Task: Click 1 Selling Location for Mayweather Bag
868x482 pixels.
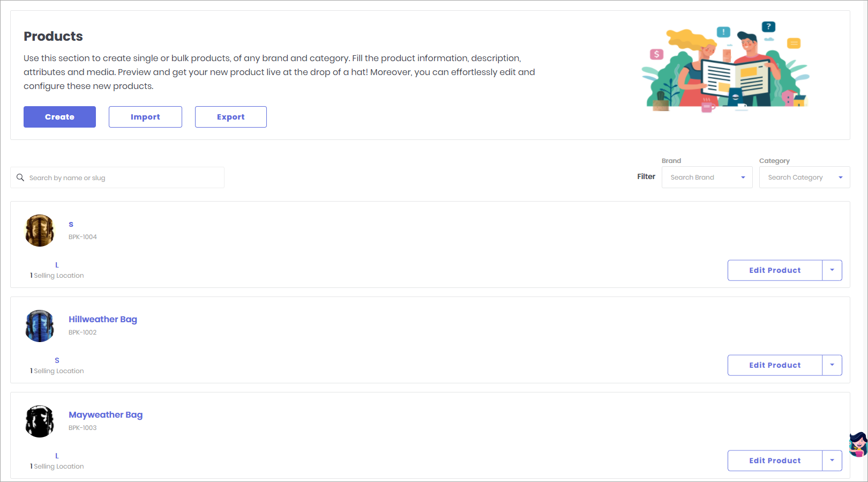Action: pyautogui.click(x=57, y=466)
